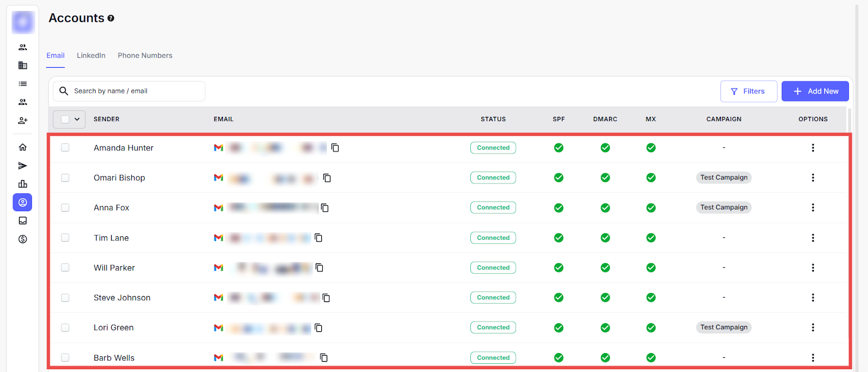
Task: Copy Tim Lane's email address
Action: (318, 238)
